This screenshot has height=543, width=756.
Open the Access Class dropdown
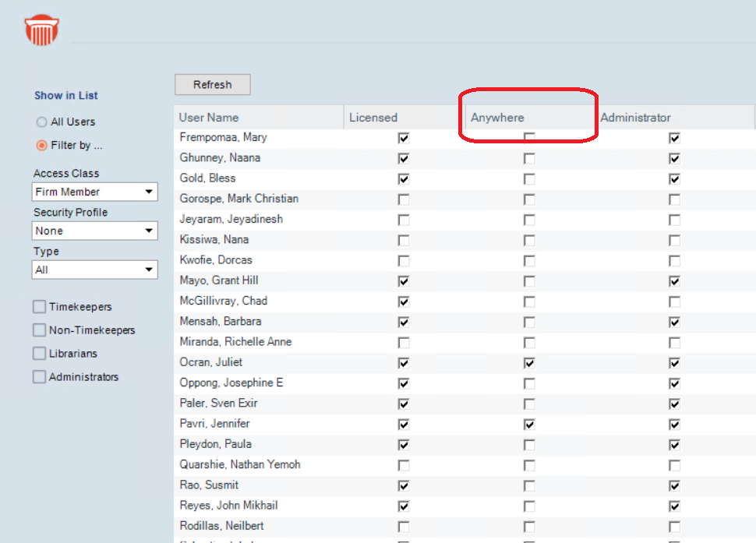[94, 192]
